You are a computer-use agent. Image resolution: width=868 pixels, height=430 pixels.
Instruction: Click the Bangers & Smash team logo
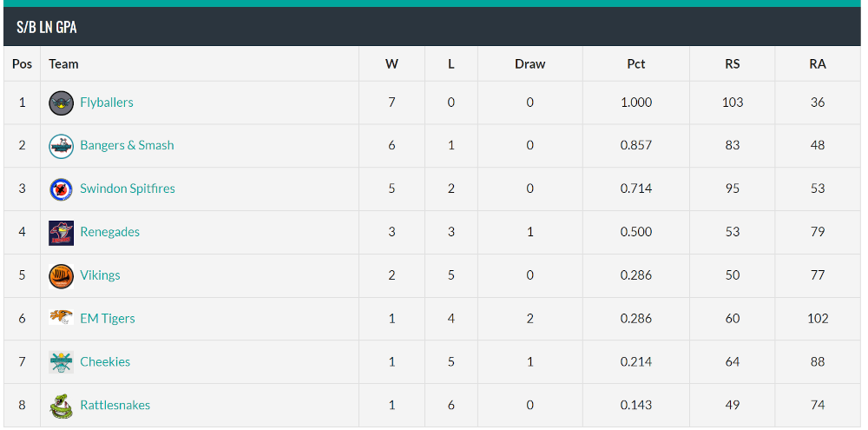coord(61,146)
